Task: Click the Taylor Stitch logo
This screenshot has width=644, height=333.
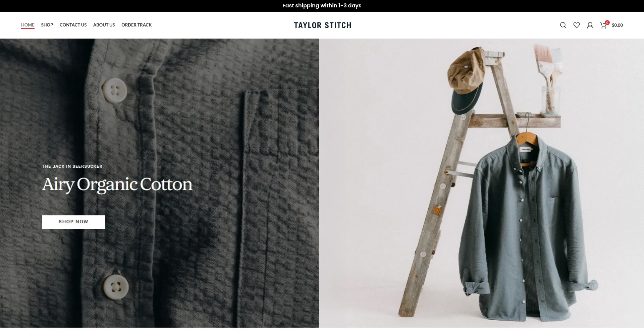Action: pos(322,25)
